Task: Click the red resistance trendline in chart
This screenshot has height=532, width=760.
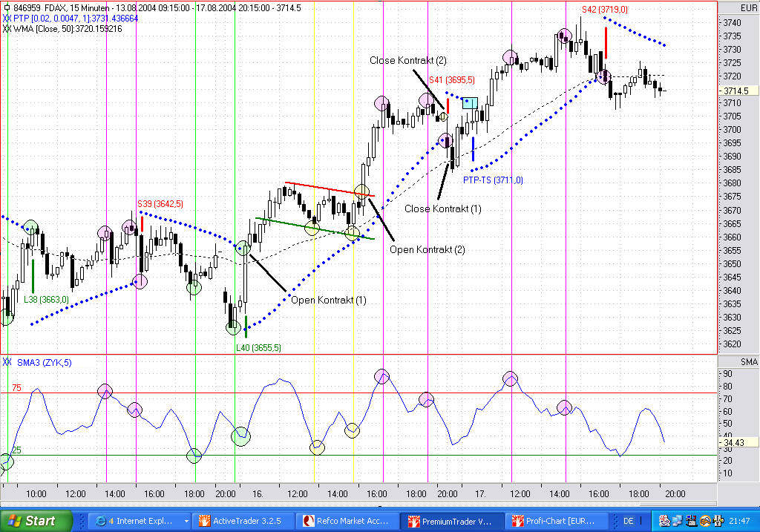Action: point(330,189)
